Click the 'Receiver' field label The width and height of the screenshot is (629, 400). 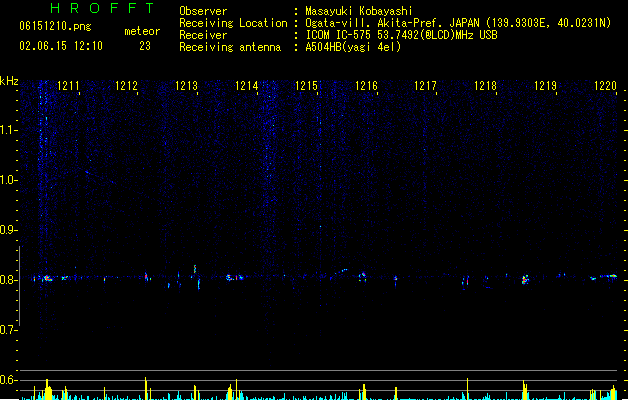coord(203,35)
